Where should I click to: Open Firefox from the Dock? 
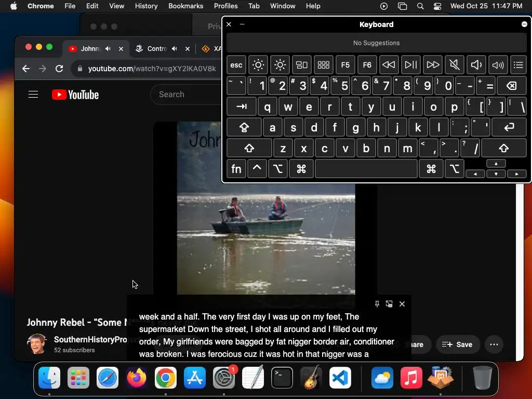[x=137, y=378]
